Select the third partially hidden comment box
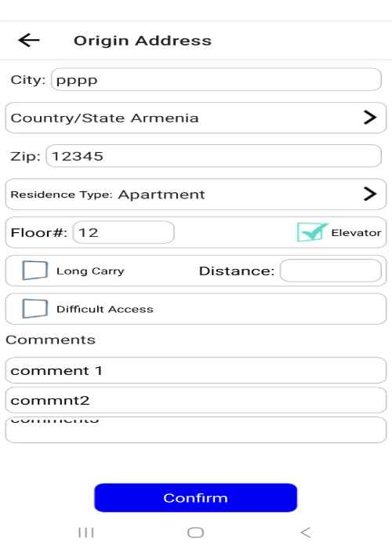This screenshot has width=392, height=549. (x=196, y=430)
